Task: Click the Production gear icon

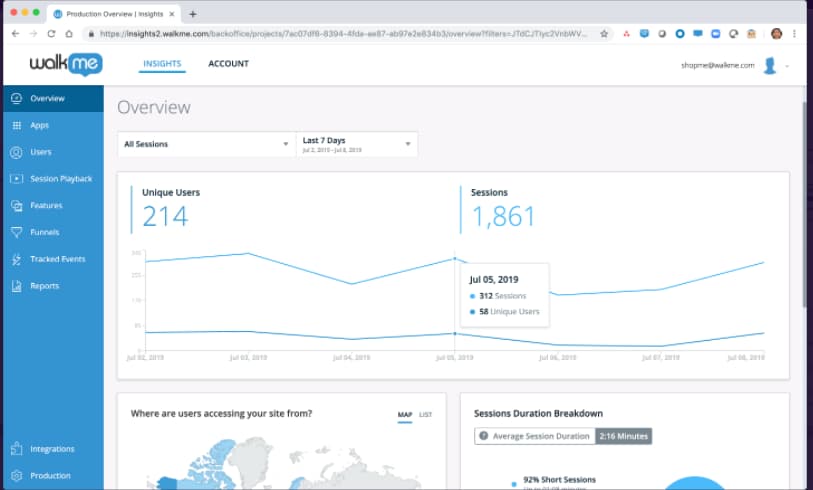Action: pos(17,475)
